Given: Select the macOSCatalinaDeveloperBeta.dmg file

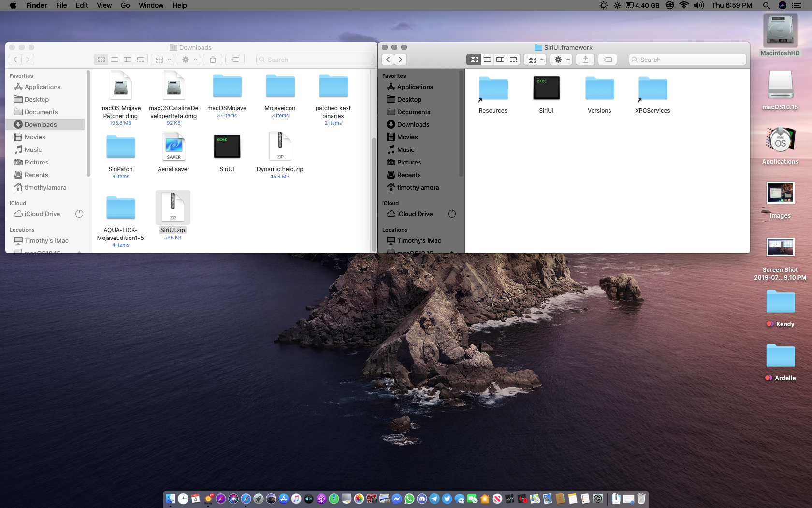Looking at the screenshot, I should click(174, 86).
